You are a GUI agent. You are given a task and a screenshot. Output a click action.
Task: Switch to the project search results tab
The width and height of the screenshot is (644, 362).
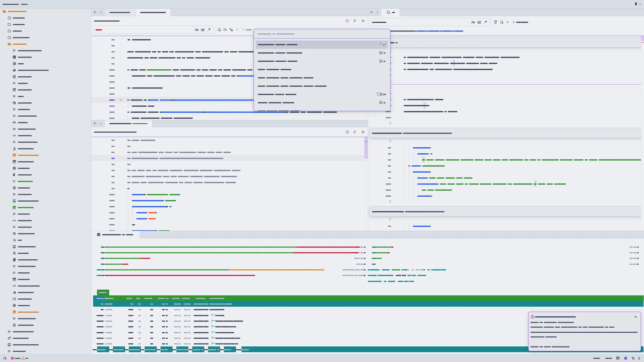pos(390,12)
